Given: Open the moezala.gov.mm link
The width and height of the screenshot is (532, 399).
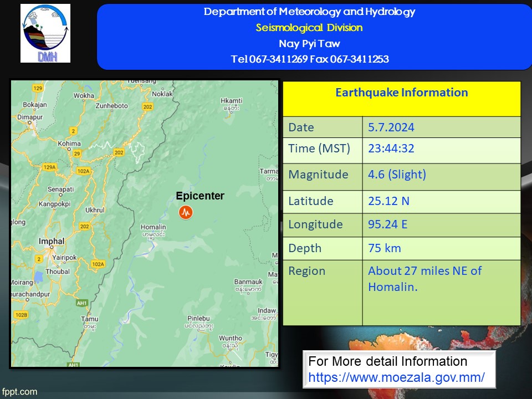Looking at the screenshot, I should click(x=396, y=377).
